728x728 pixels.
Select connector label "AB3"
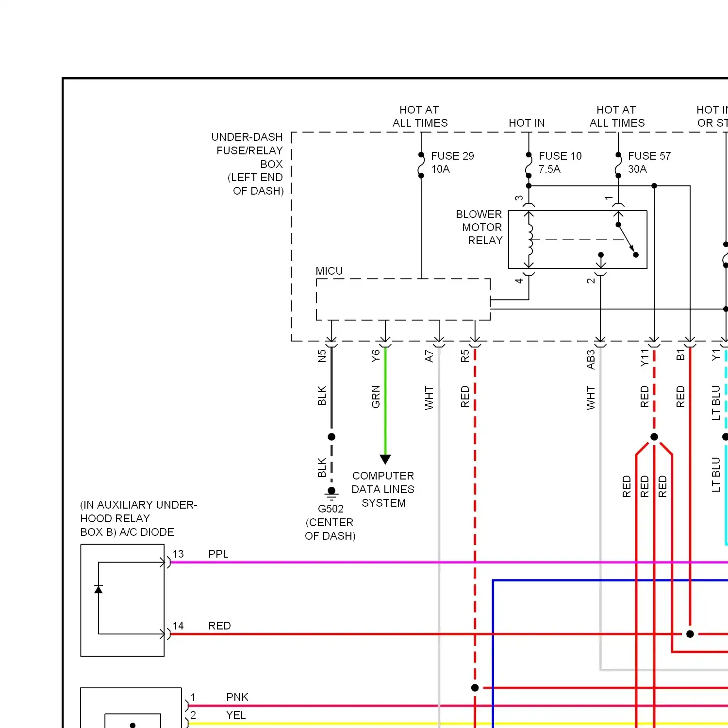(x=591, y=360)
